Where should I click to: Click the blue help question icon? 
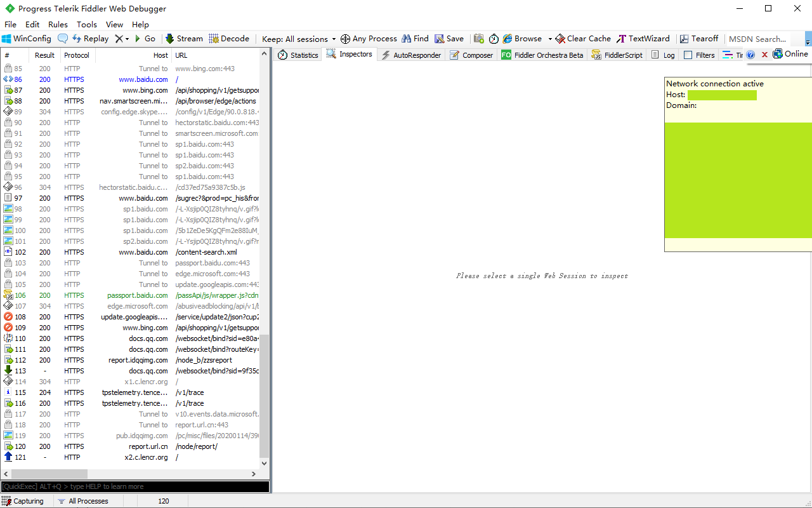(x=750, y=55)
